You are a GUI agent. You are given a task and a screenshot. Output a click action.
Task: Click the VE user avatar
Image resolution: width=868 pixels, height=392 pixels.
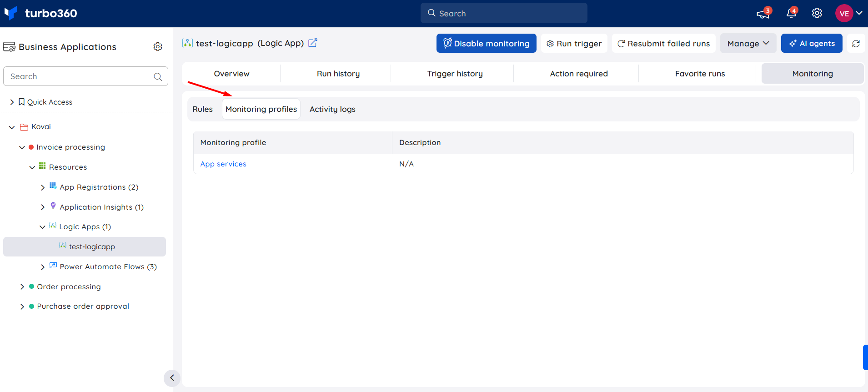[844, 13]
